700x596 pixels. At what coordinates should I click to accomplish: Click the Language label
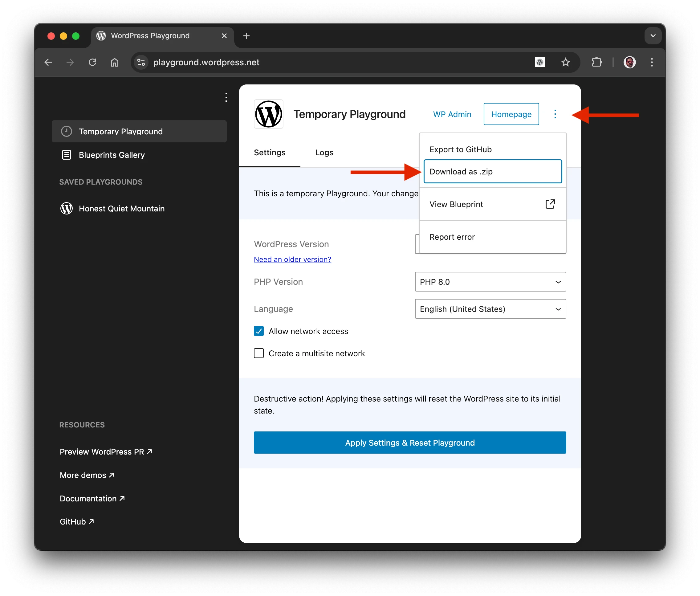[273, 309]
